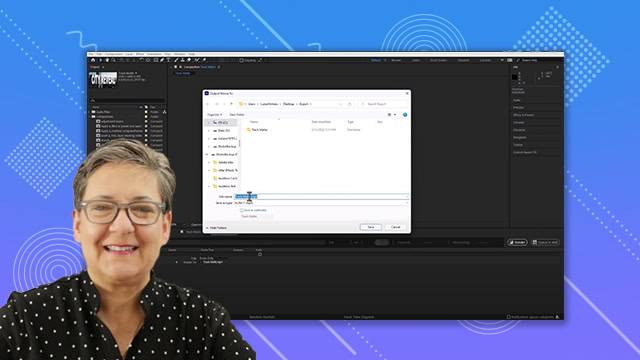The height and width of the screenshot is (360, 640).
Task: Click the project flowchart icon in Project panel
Action: coord(164,112)
